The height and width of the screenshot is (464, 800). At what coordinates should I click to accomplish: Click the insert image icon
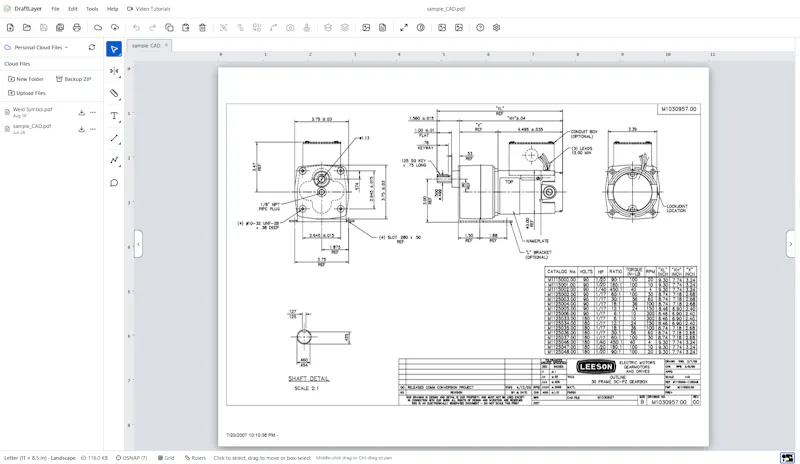tap(366, 28)
